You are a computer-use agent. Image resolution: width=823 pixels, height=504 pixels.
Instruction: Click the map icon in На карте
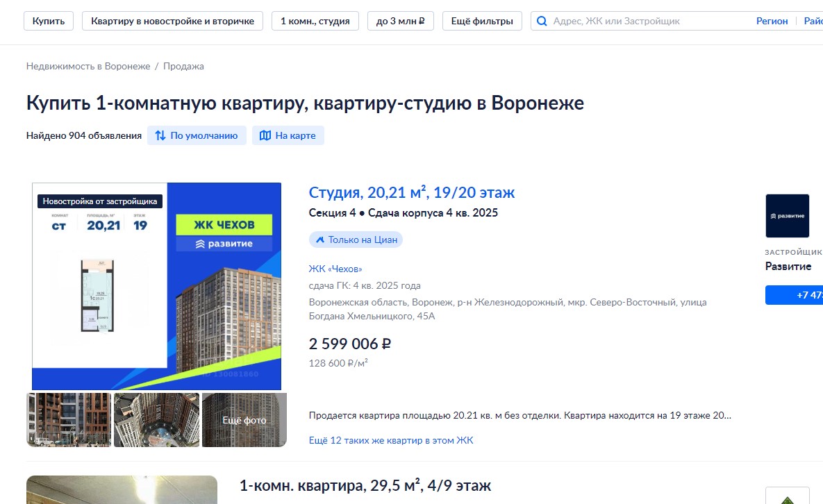click(265, 136)
